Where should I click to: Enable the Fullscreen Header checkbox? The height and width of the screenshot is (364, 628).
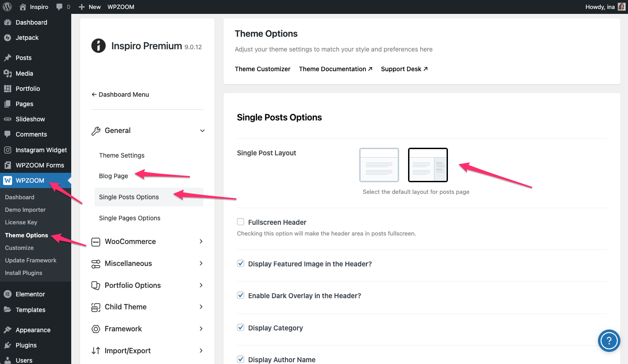[x=241, y=222]
